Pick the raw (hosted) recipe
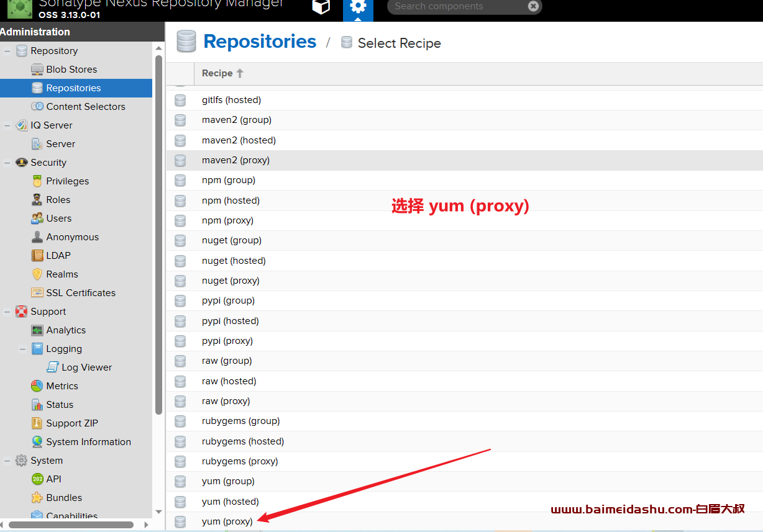 [465, 381]
